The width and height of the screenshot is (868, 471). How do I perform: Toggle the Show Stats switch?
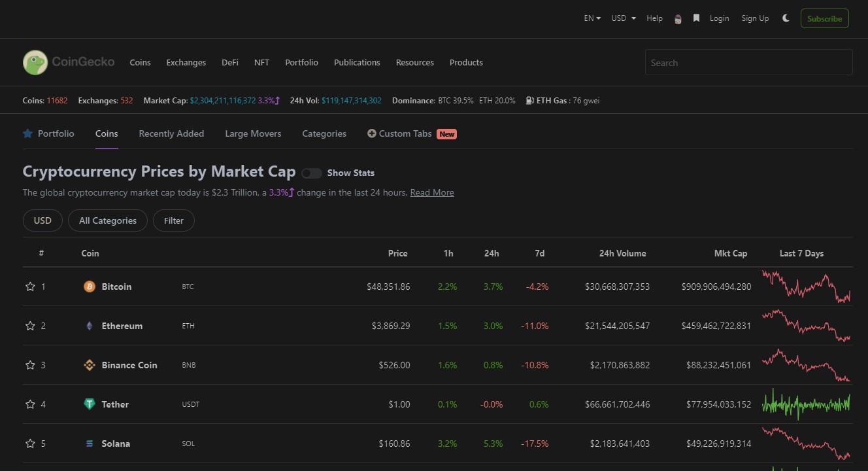(x=312, y=173)
